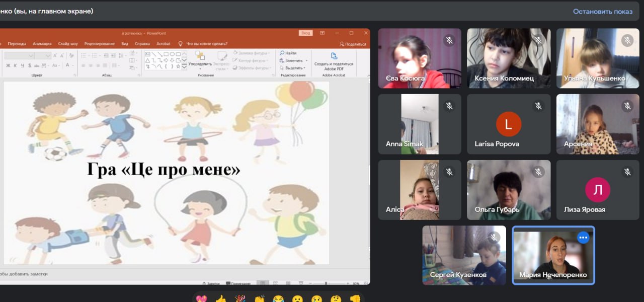
Task: Open the three-dot options on Мария Нечепоренко tile
Action: tap(583, 238)
